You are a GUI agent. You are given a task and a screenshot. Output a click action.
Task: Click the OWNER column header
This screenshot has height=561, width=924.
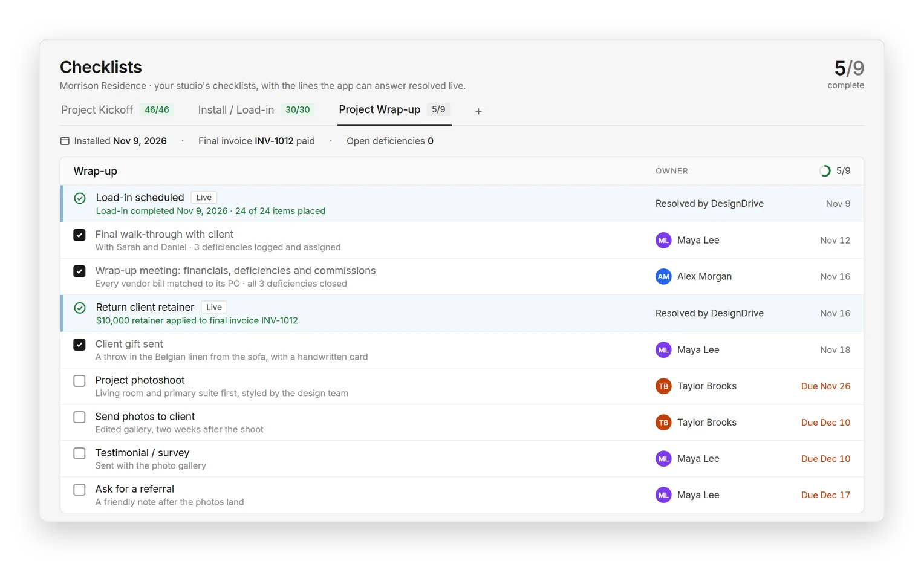point(672,171)
